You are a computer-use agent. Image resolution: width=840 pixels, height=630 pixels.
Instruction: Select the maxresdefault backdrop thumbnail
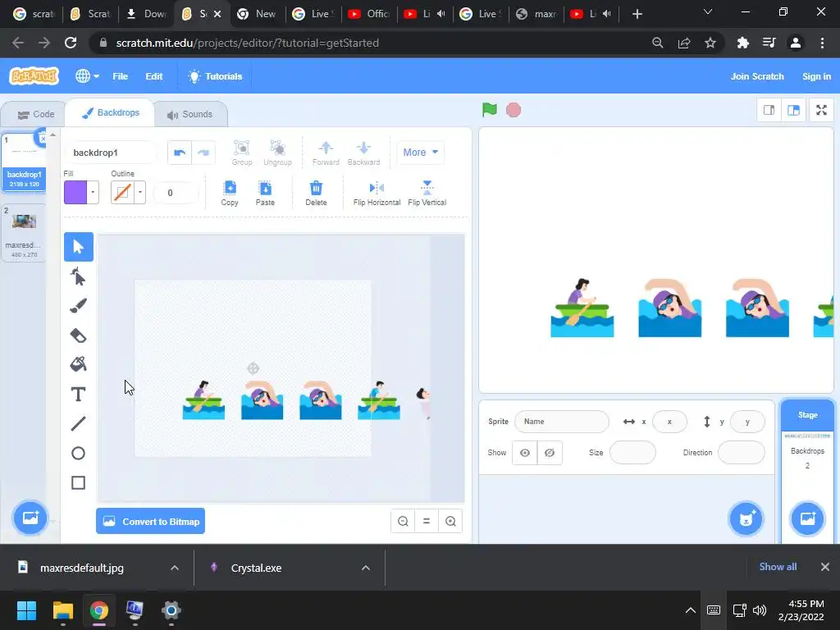[24, 232]
